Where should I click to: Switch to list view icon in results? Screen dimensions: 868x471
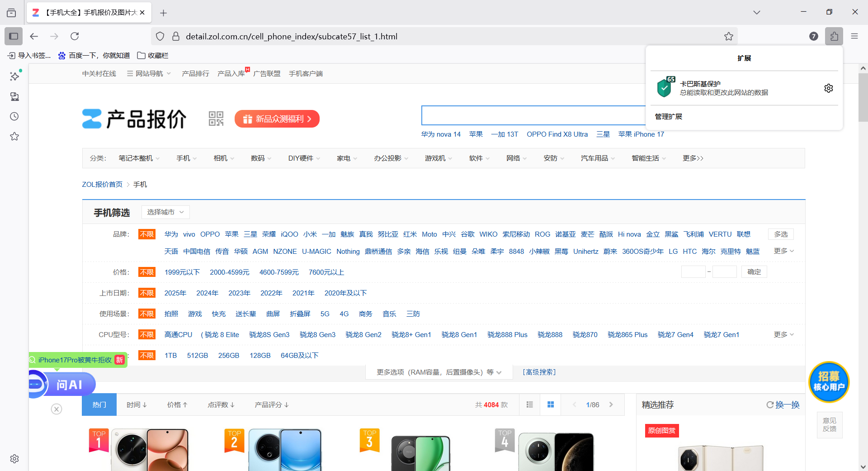pos(529,404)
